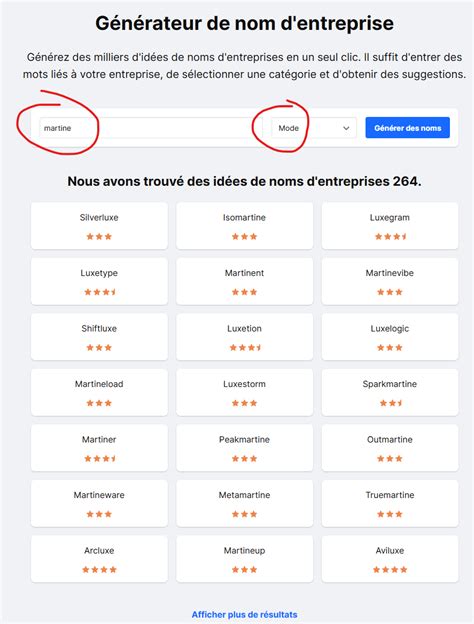Select the Martineload name suggestion
Screen dimensions: 474x624
click(x=99, y=392)
